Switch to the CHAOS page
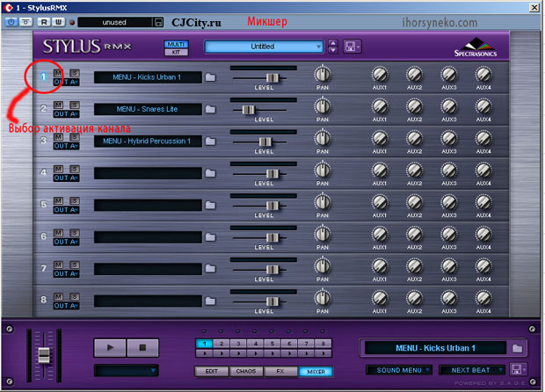545x392 pixels. point(246,372)
